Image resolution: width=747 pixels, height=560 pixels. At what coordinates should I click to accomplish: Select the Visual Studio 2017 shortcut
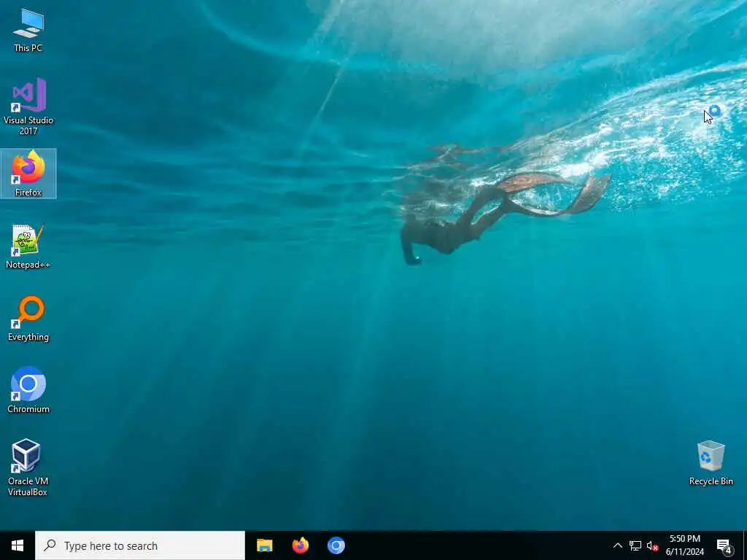coord(28,106)
